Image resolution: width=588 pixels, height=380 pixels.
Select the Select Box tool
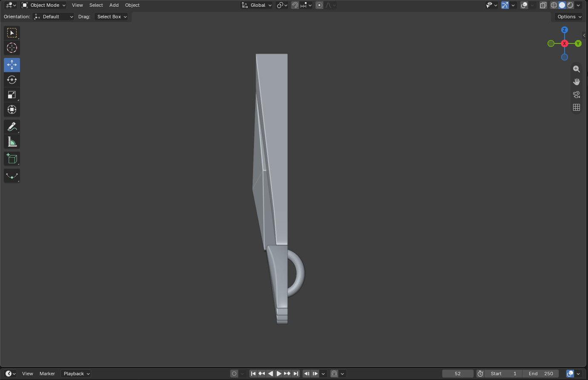[12, 33]
